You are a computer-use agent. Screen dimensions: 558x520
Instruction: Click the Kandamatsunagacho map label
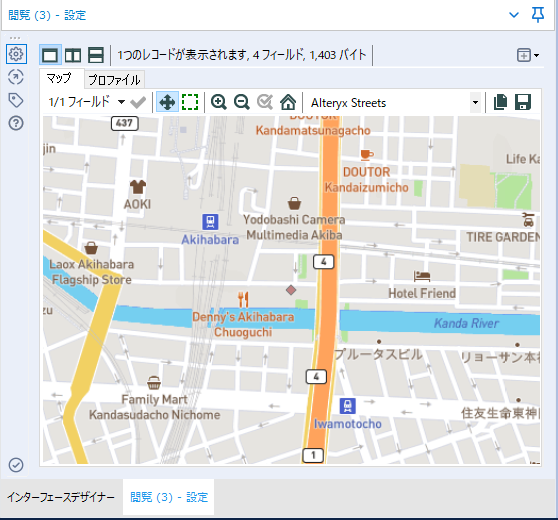[x=313, y=131]
